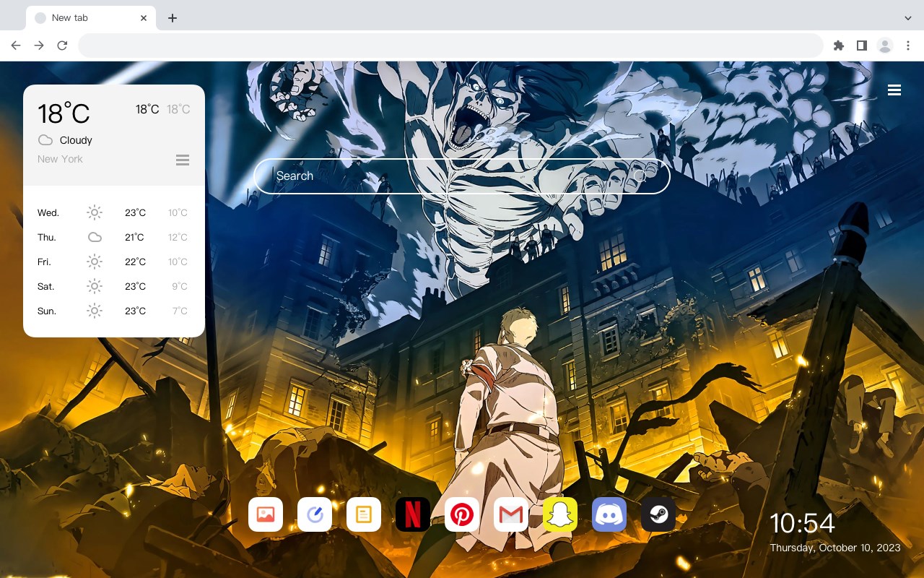
Task: Click the cloud icon for Thursday forecast
Action: 95,237
